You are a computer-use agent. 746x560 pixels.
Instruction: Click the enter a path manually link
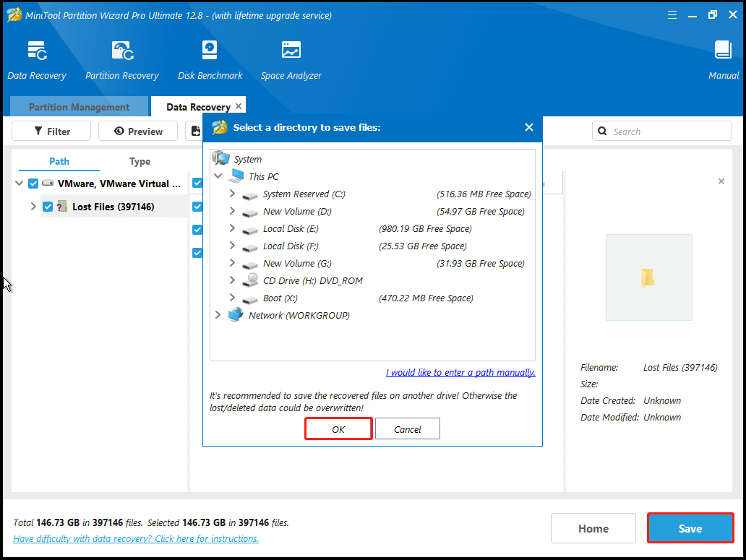tap(460, 373)
